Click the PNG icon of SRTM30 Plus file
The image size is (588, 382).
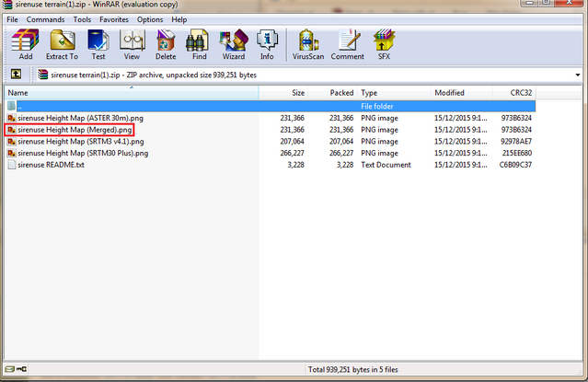[12, 153]
